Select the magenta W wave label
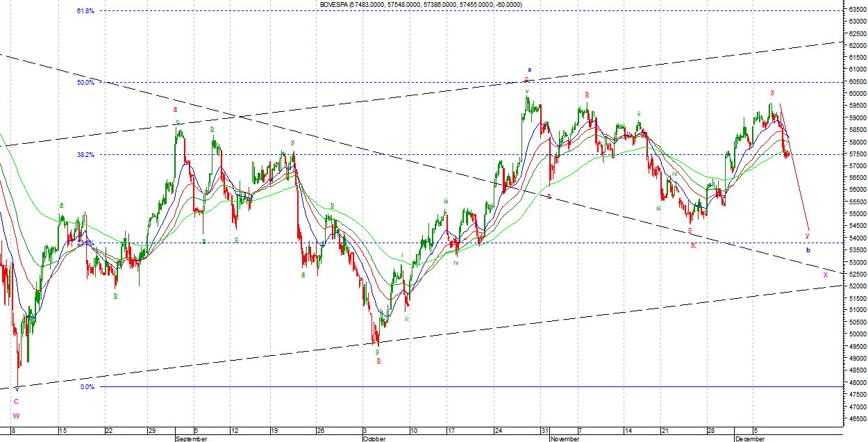 16,416
